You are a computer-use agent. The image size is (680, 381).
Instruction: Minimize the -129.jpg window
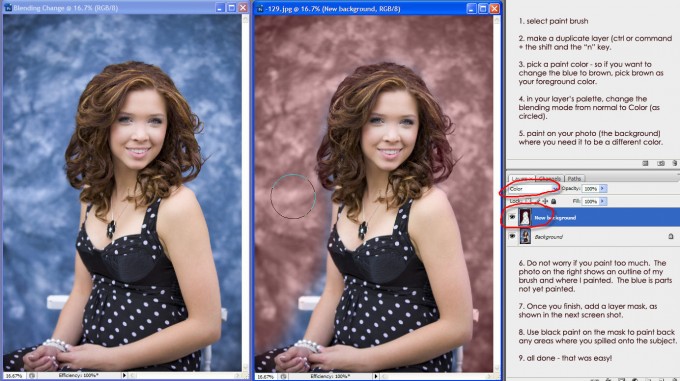pyautogui.click(x=472, y=9)
